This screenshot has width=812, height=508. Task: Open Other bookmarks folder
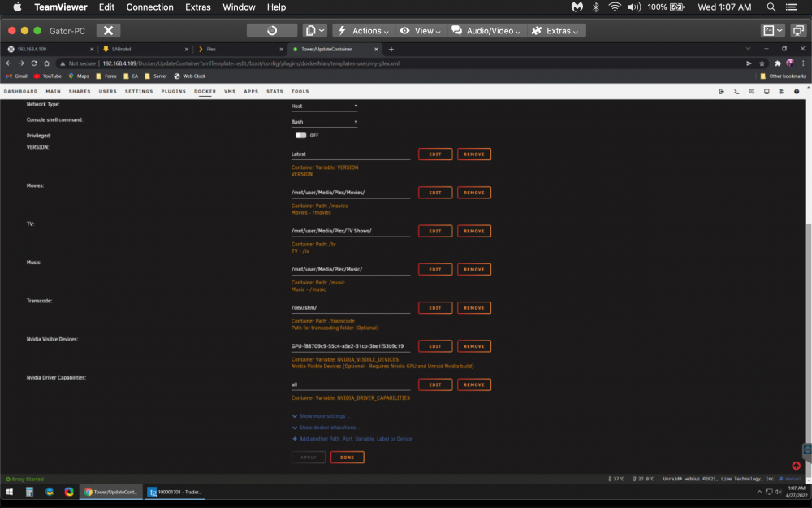tap(783, 76)
